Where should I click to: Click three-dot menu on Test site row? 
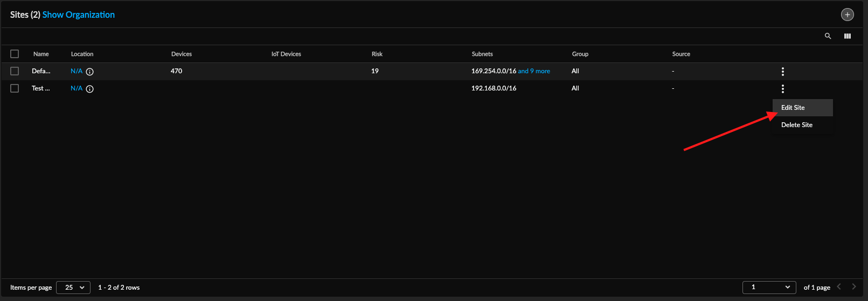tap(782, 89)
